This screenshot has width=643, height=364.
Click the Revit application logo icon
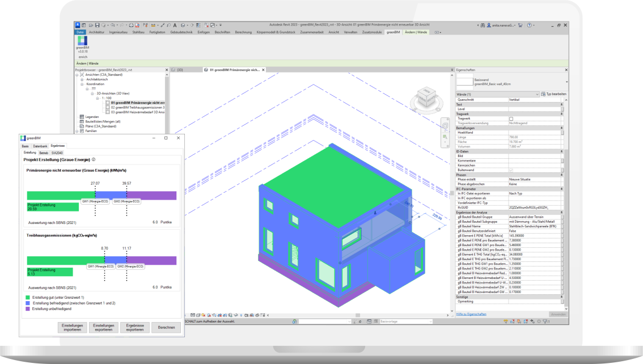pos(78,25)
